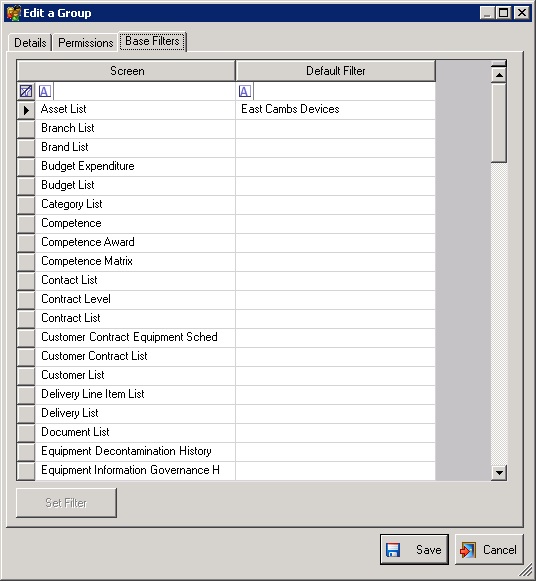
Task: Click the Cancel button
Action: click(489, 550)
